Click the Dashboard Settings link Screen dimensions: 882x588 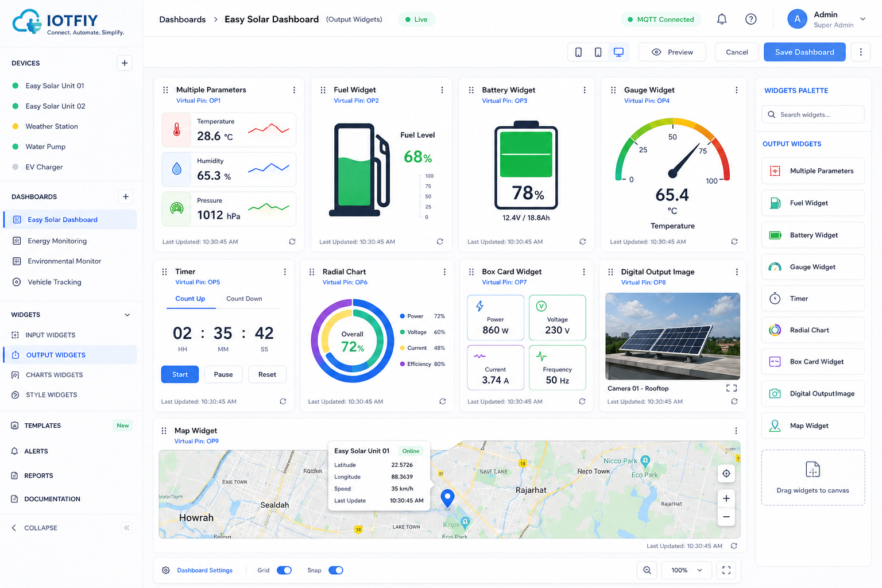205,570
